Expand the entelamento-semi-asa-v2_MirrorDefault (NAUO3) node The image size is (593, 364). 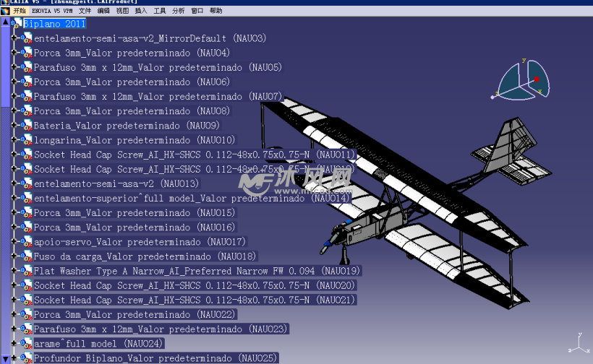14,38
